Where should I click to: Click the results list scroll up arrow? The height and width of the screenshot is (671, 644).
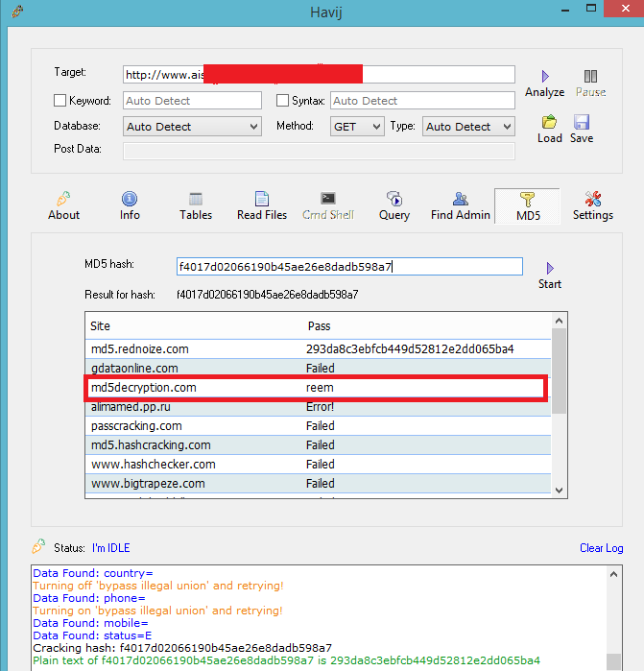tap(559, 321)
